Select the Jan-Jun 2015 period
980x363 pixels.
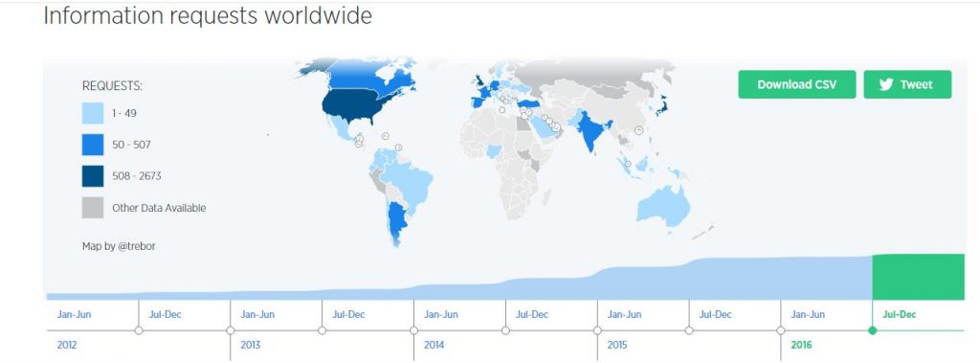tap(624, 314)
